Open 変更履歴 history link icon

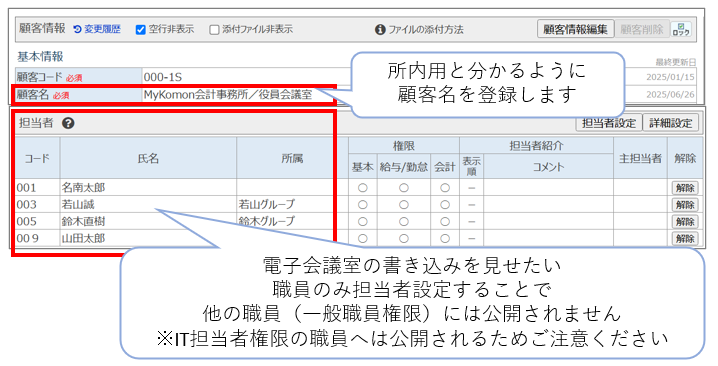pos(77,29)
